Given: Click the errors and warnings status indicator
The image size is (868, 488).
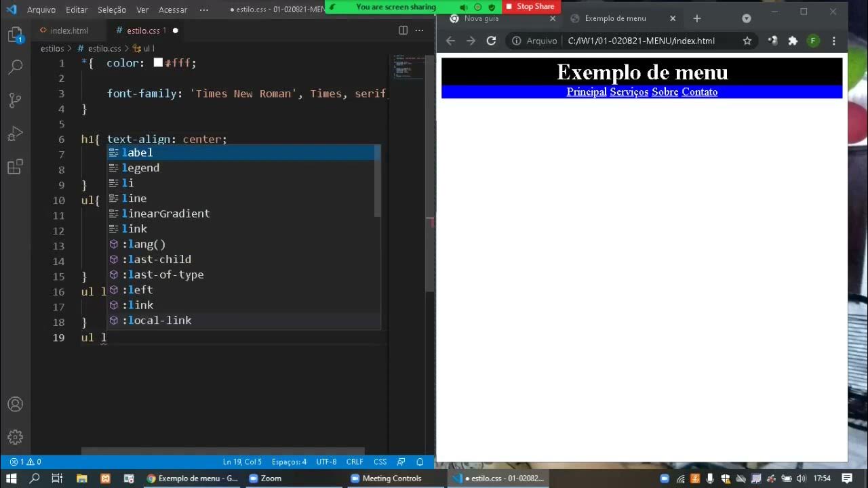Looking at the screenshot, I should 26,462.
